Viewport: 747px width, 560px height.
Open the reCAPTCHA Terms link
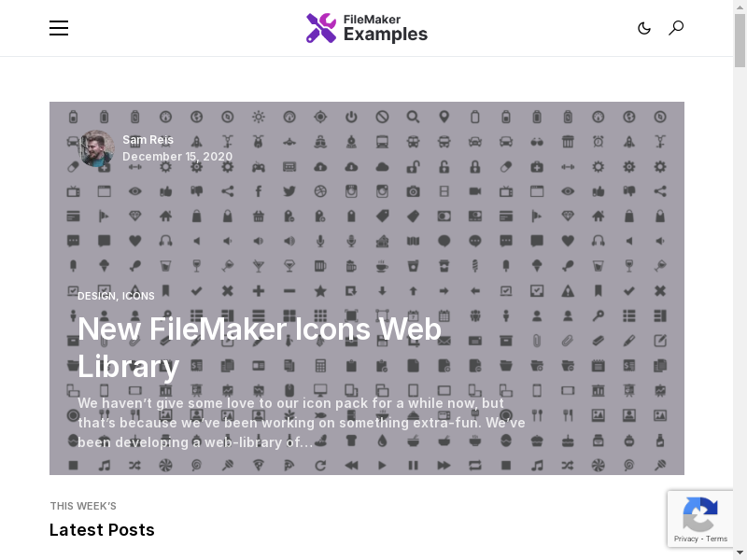point(717,539)
